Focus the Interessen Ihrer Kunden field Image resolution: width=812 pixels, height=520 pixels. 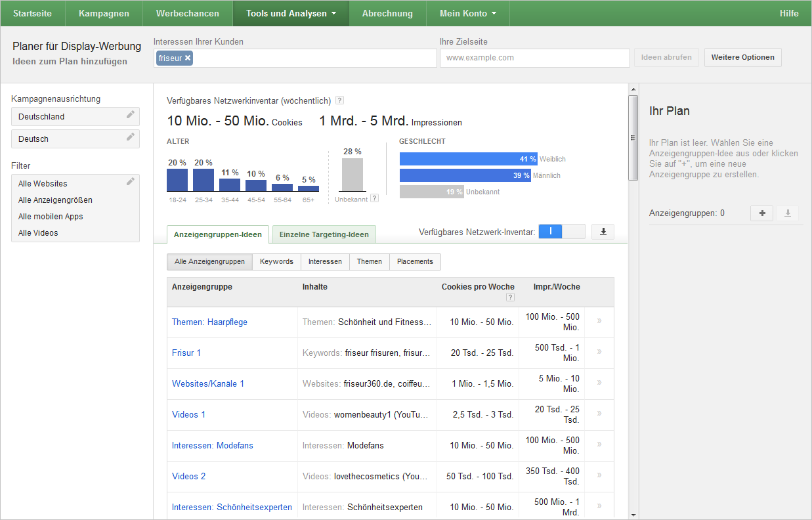[x=295, y=58]
